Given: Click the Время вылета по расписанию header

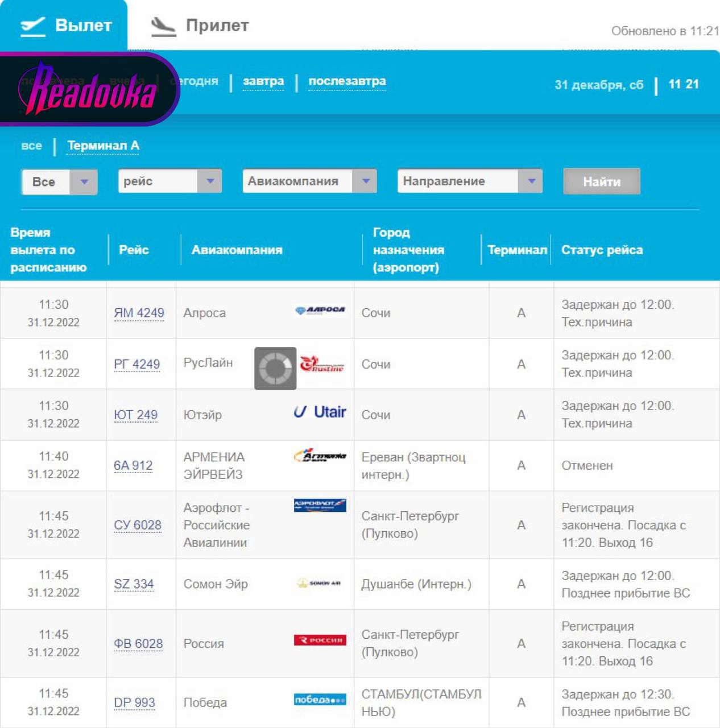Looking at the screenshot, I should (x=48, y=250).
